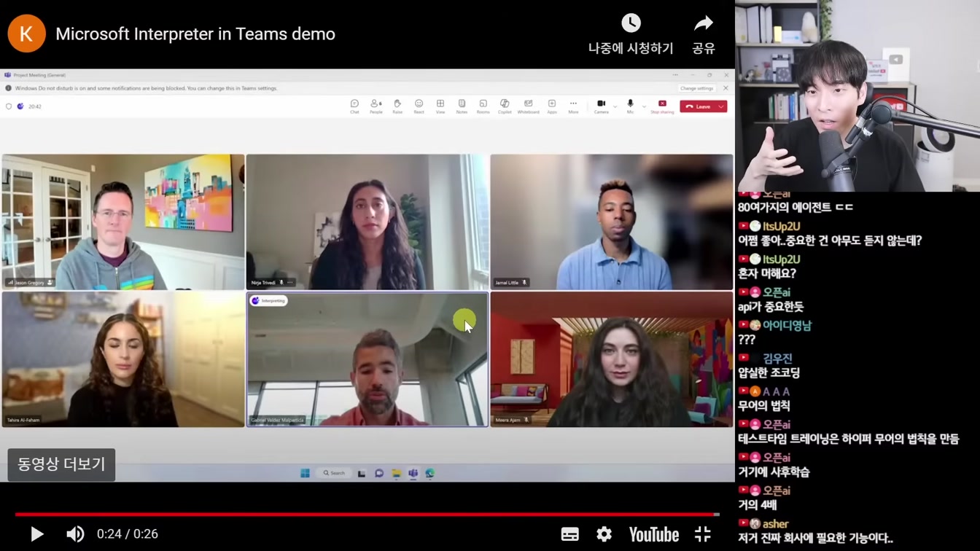Play the paused video
This screenshot has width=980, height=551.
coord(36,534)
